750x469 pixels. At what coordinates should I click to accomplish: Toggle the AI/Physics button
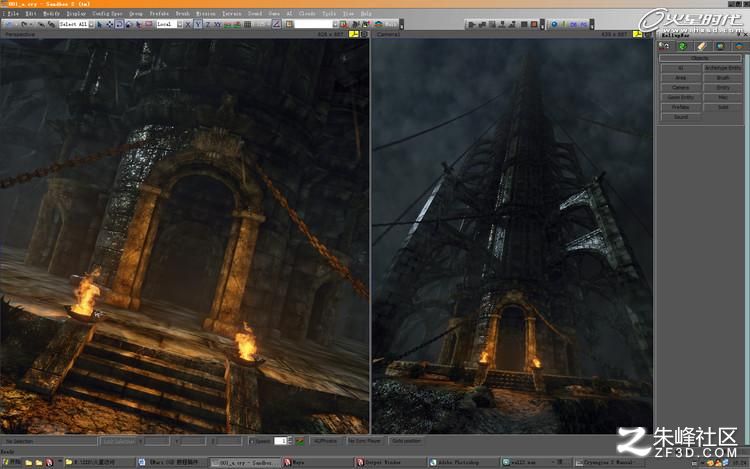pos(325,441)
